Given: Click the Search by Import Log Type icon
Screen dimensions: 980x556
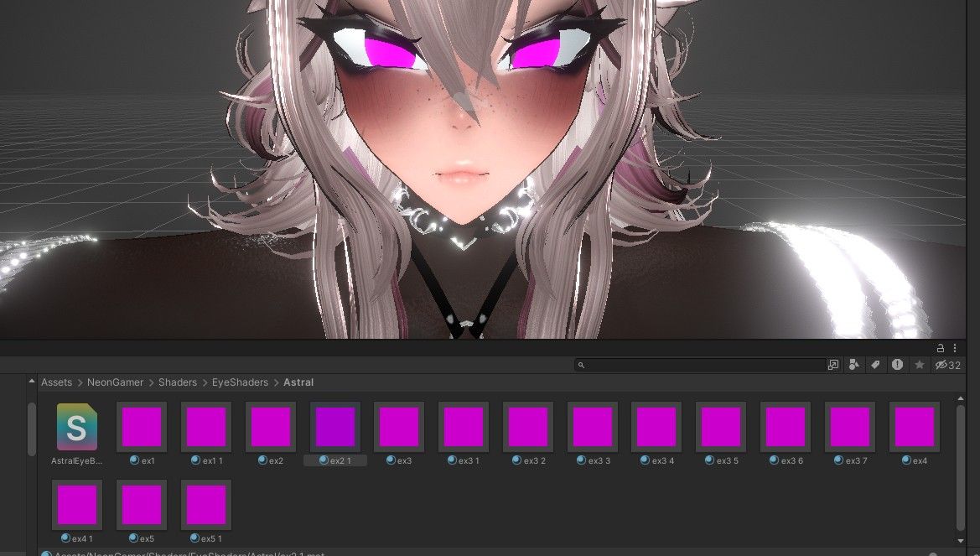Looking at the screenshot, I should pyautogui.click(x=898, y=365).
